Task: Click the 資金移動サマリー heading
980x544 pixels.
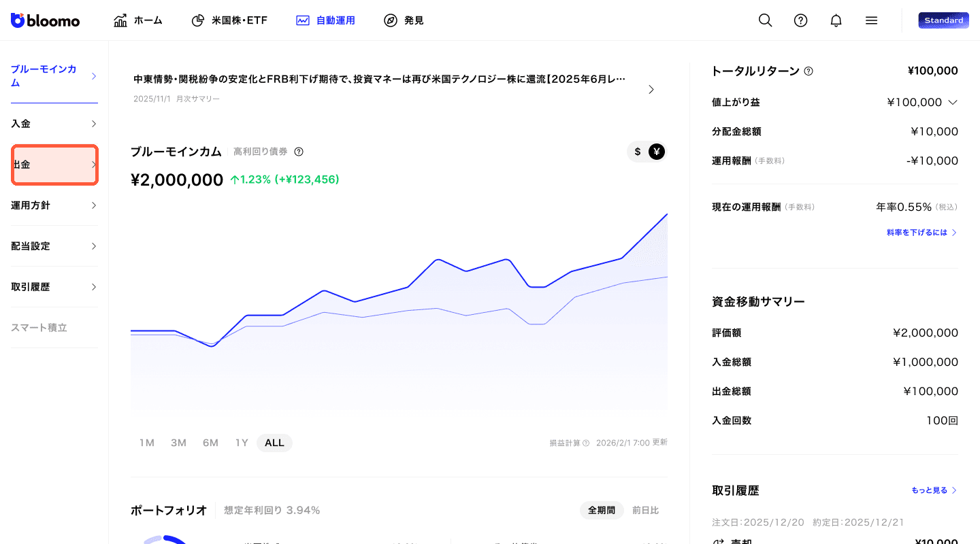Action: point(758,301)
